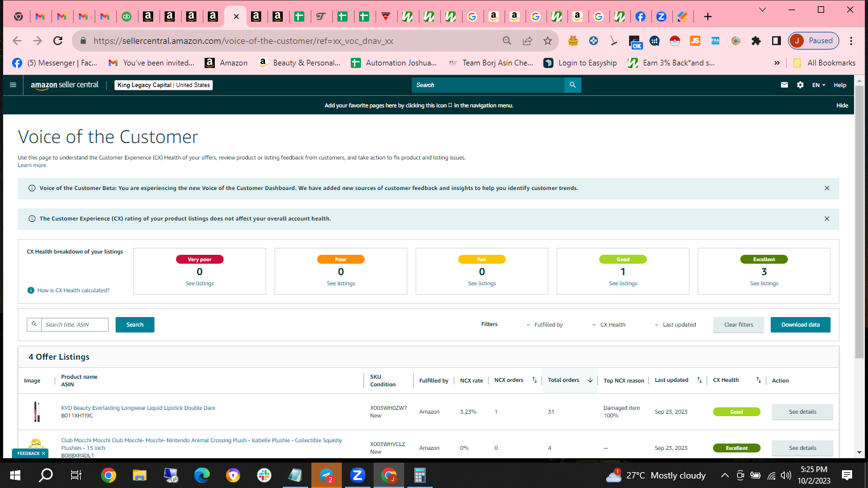Click the KVD lipstick product thumbnail

[x=36, y=412]
